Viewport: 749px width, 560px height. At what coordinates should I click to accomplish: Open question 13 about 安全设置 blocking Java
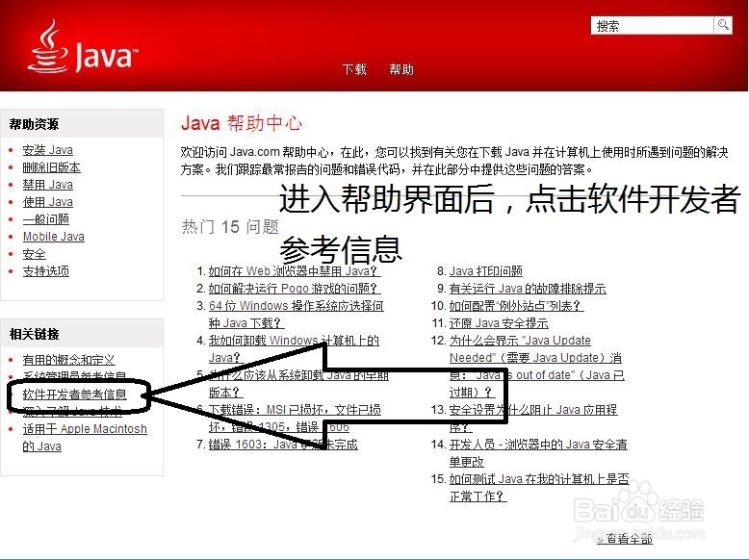(533, 419)
